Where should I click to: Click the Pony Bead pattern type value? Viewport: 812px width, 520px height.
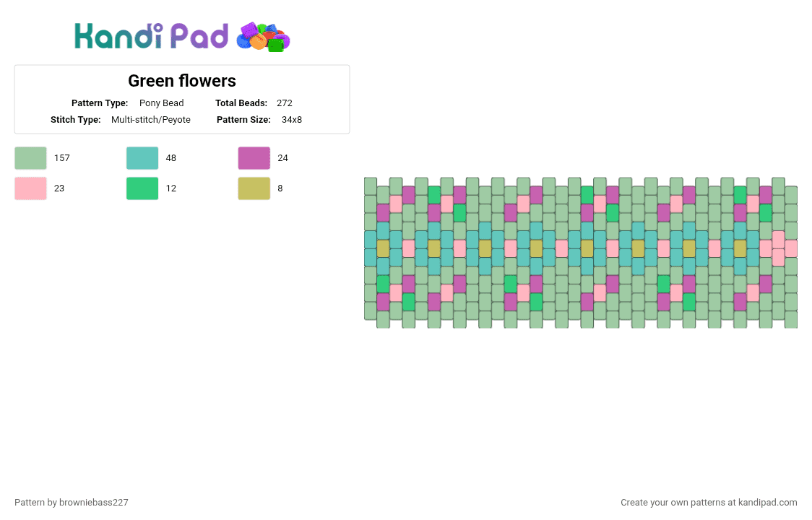pos(162,103)
